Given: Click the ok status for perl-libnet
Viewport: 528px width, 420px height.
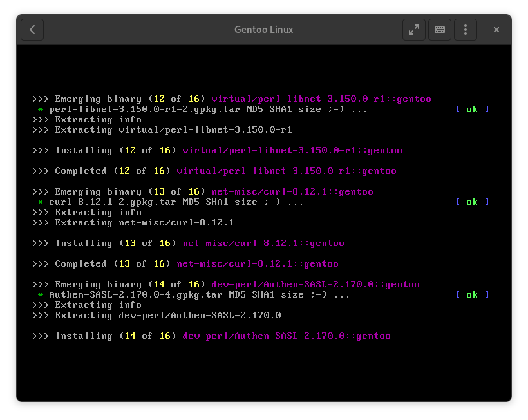Looking at the screenshot, I should coord(472,109).
